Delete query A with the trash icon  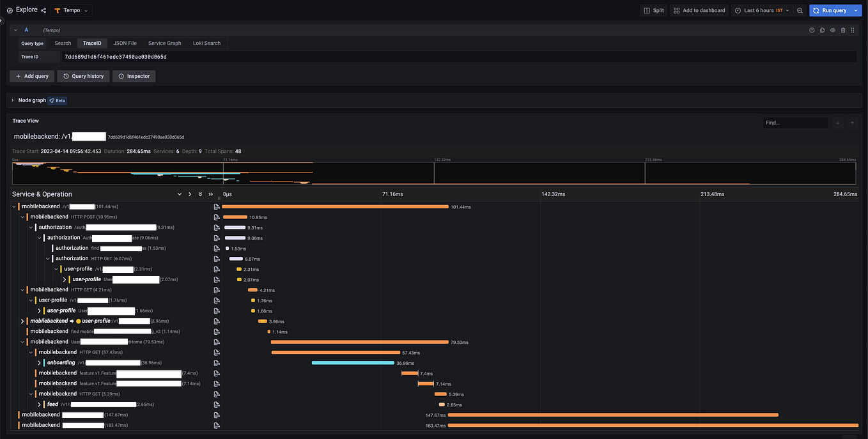click(x=842, y=29)
